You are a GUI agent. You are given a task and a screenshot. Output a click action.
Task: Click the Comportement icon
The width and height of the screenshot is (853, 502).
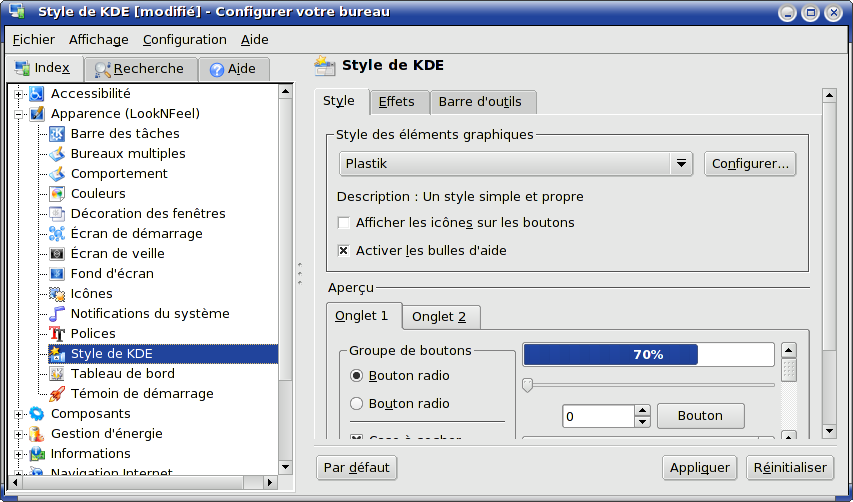(57, 174)
